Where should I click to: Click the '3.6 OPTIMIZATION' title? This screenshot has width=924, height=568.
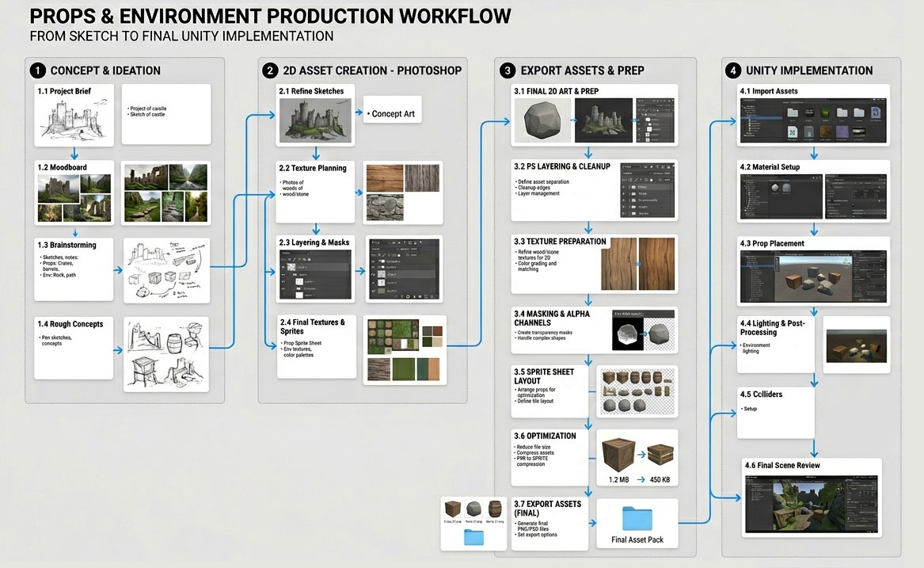(x=545, y=436)
